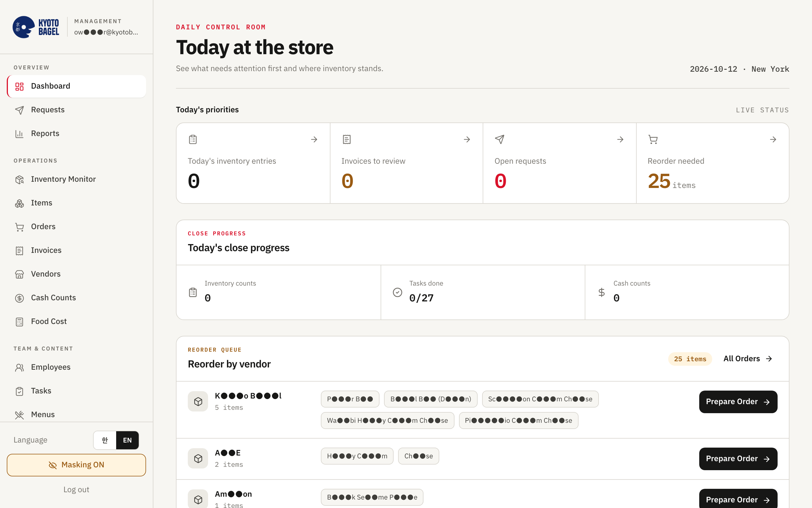Go to Reports page

click(x=76, y=133)
